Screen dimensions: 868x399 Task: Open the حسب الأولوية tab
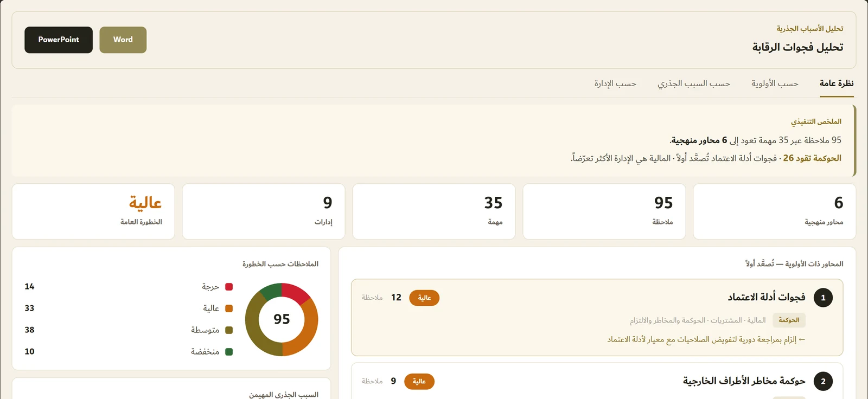(775, 83)
